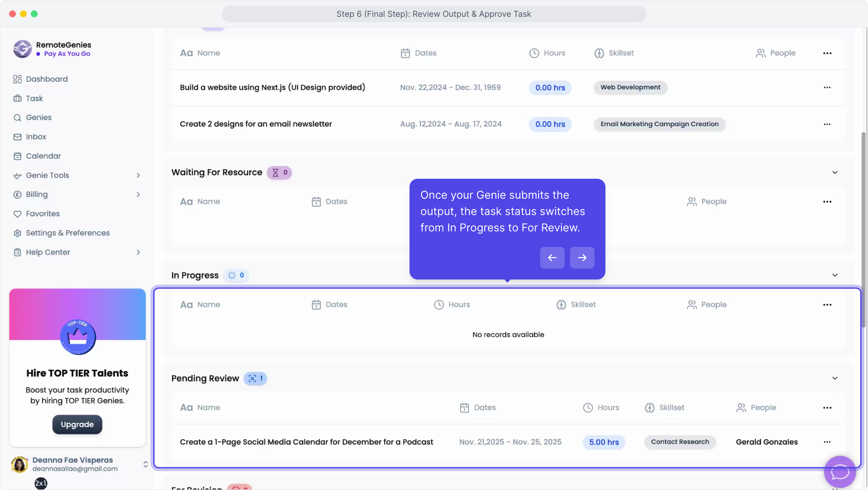Open the Inbox
868x490 pixels.
coord(30,137)
